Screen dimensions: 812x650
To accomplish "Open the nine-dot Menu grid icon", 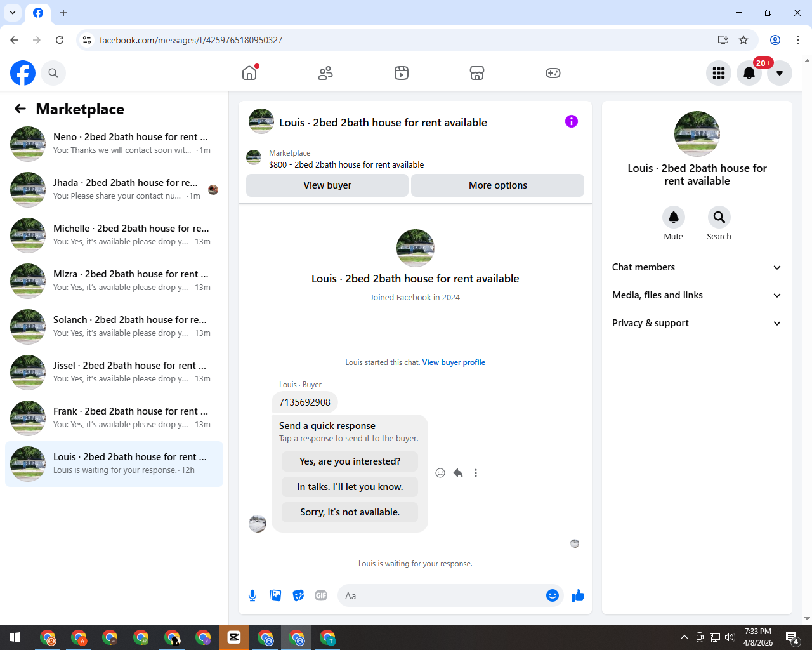I will click(719, 73).
